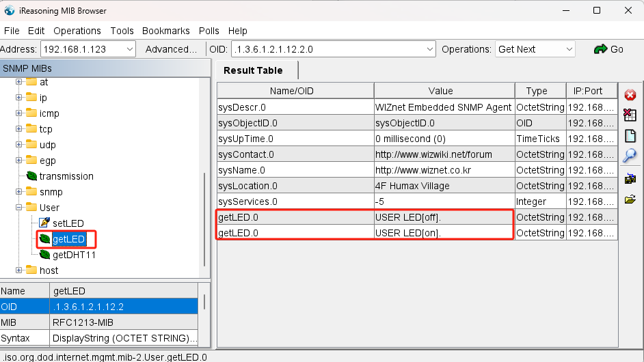Select the transmission leaf node

pos(66,176)
